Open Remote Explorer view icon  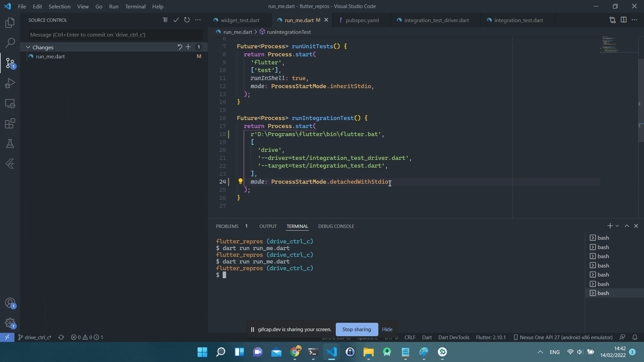[x=10, y=104]
